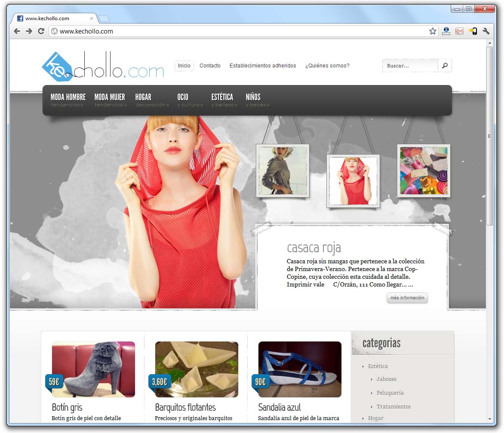Click the Barquitos flotantes product title
The height and width of the screenshot is (433, 504).
(x=185, y=407)
